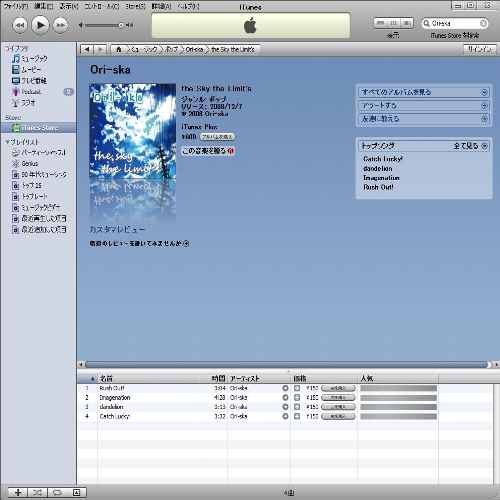Screen dimensions: 500x500
Task: Toggle shuffle playback
Action: [37, 492]
